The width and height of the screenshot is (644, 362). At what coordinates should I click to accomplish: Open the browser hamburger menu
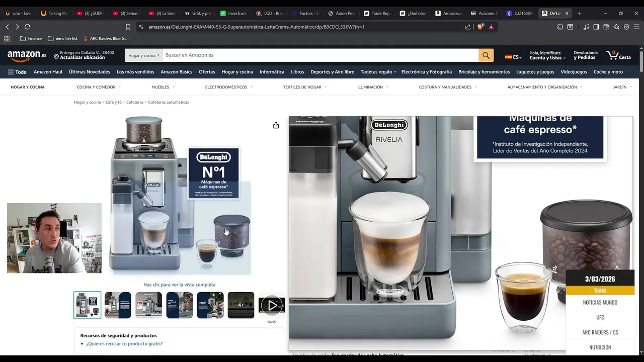point(636,27)
